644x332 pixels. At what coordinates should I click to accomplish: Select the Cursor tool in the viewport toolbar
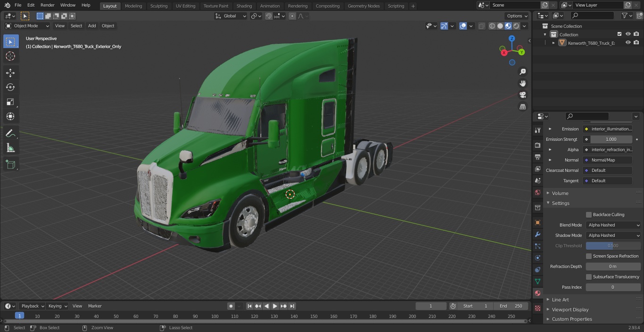[x=10, y=56]
